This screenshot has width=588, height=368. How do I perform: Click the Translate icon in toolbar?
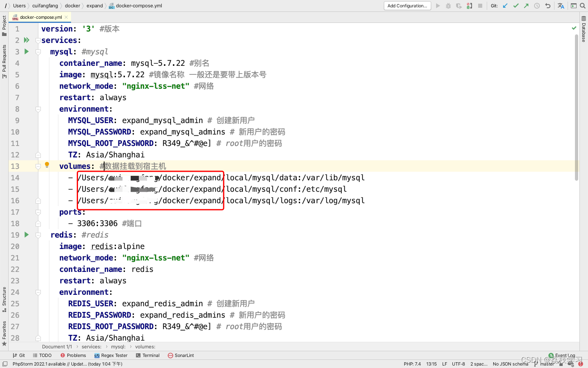[x=561, y=6]
